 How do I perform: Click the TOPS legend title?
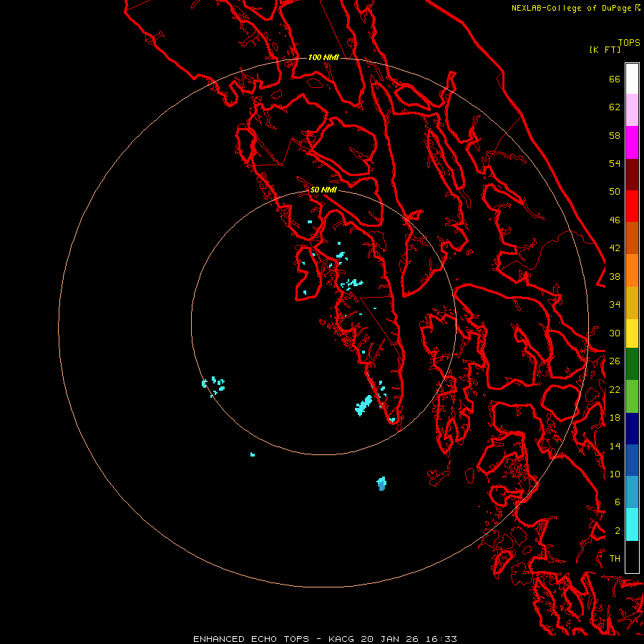coord(629,43)
